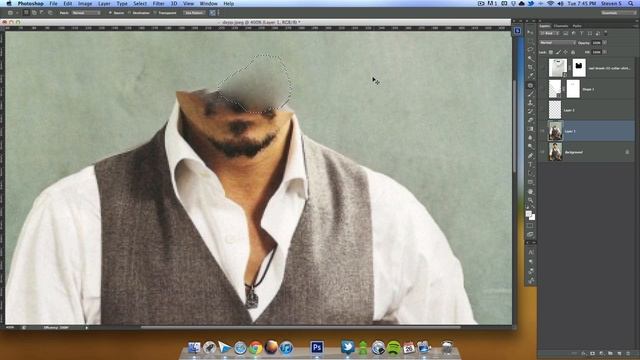Select the Lasso tool
640x360 pixels.
(x=530, y=50)
